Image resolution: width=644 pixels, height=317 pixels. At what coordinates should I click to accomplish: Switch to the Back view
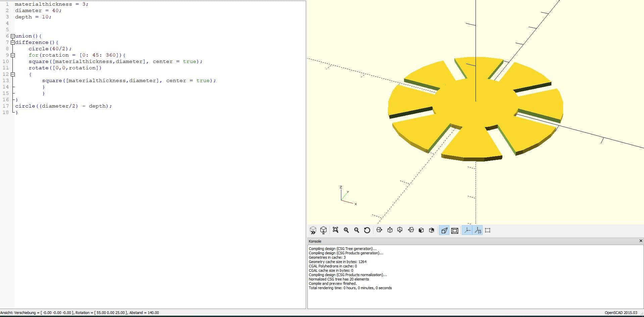432,230
